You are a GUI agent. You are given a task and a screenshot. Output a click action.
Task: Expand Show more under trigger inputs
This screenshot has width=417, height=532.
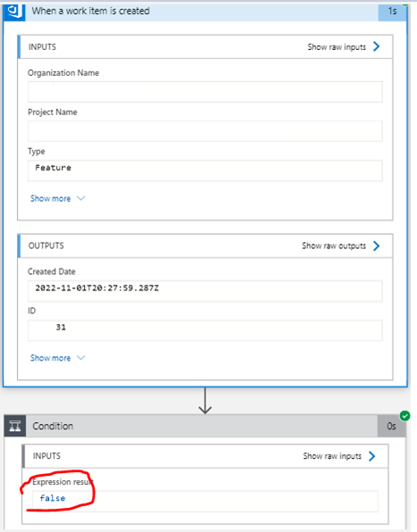[x=57, y=198]
